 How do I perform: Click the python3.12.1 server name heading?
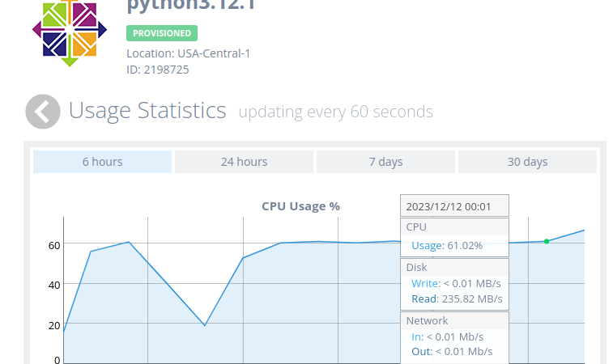click(190, 6)
